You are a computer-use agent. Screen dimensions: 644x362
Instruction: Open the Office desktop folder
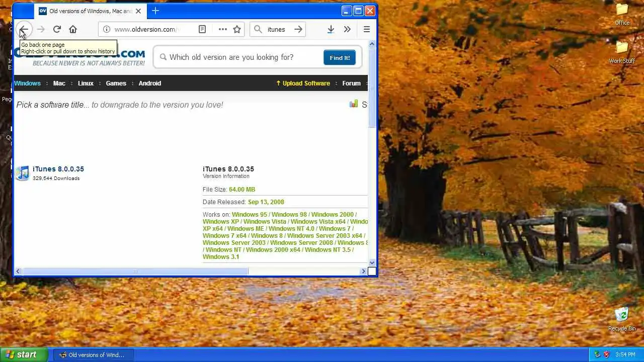coord(622,15)
